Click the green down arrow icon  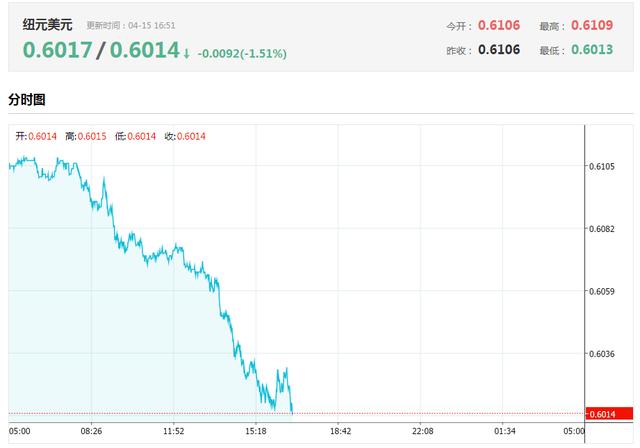pyautogui.click(x=187, y=52)
